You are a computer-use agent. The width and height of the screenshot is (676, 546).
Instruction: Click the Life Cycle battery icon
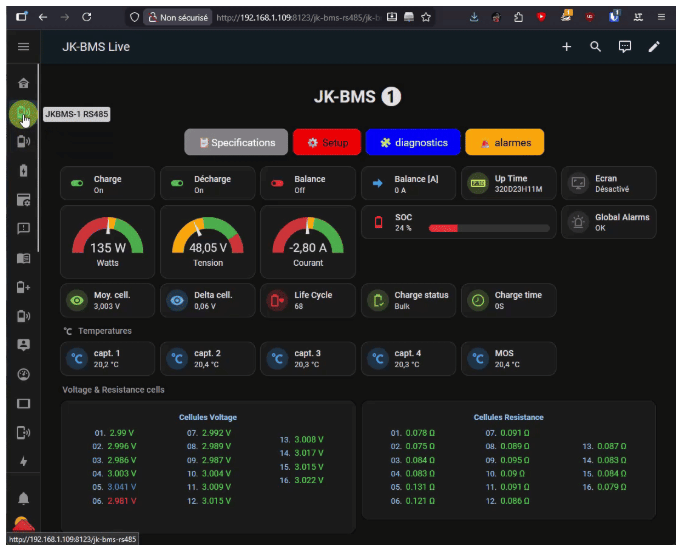pyautogui.click(x=277, y=300)
